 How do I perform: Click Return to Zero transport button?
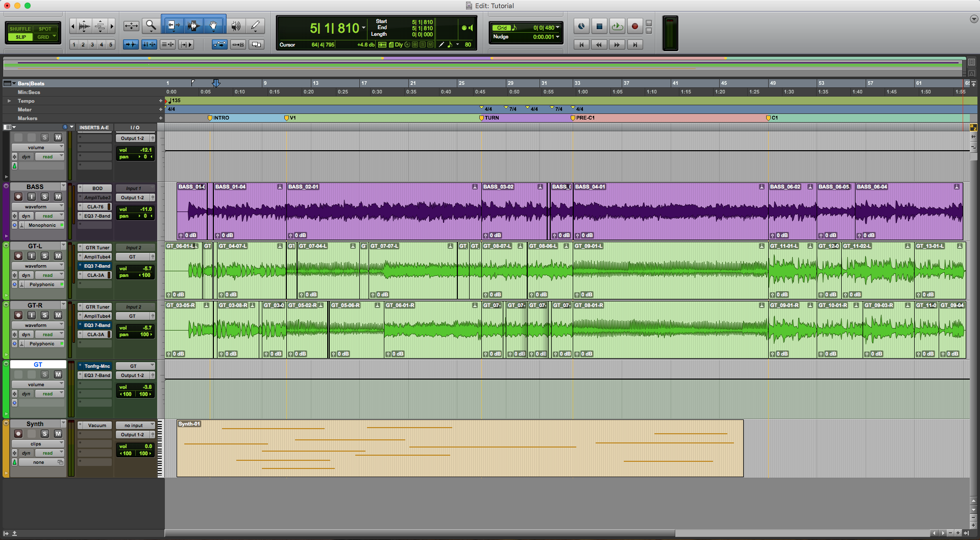[x=581, y=44]
